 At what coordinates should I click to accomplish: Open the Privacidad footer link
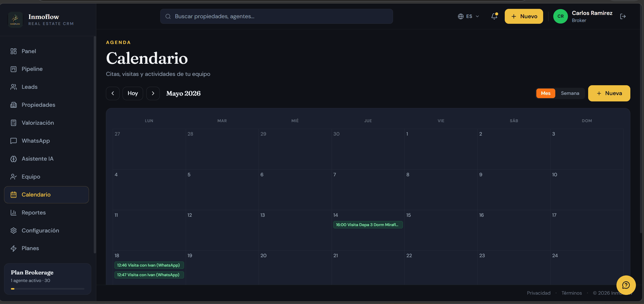[x=538, y=293]
